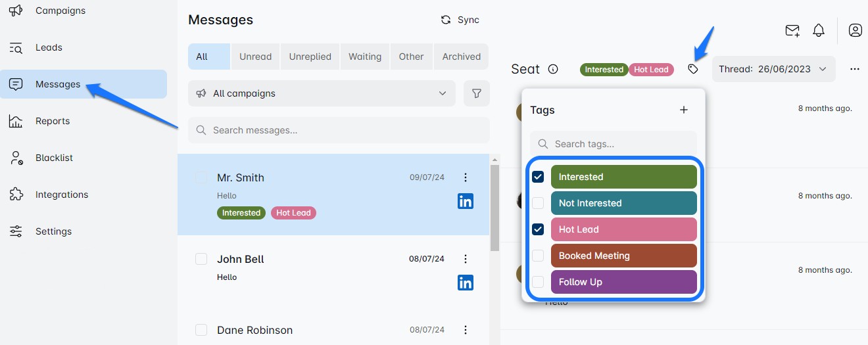The height and width of the screenshot is (345, 868).
Task: Expand the All campaigns dropdown
Action: click(x=322, y=93)
